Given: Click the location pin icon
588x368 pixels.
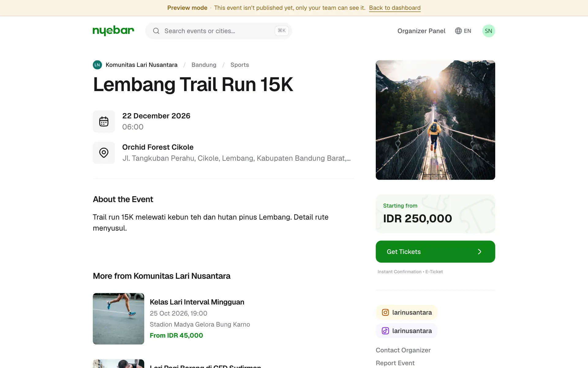Looking at the screenshot, I should click(104, 153).
